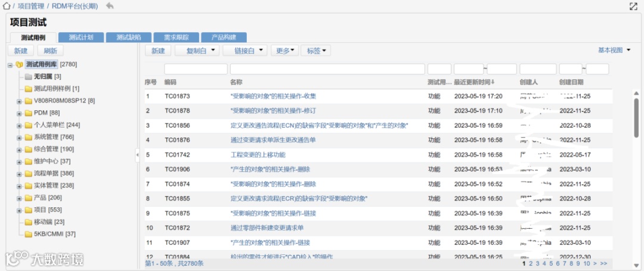Screen dimensions: 644x271
Task: Click the back arrow icon after RDM平台
Action: click(110, 6)
